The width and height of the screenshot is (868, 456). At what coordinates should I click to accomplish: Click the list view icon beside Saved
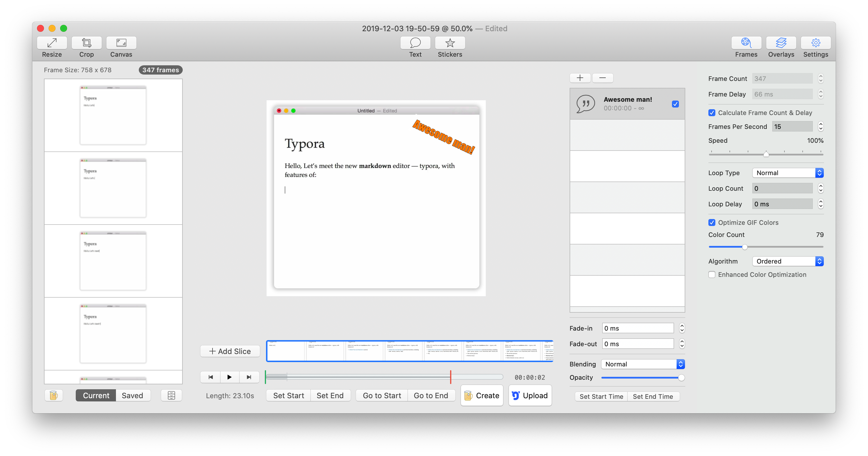[171, 395]
